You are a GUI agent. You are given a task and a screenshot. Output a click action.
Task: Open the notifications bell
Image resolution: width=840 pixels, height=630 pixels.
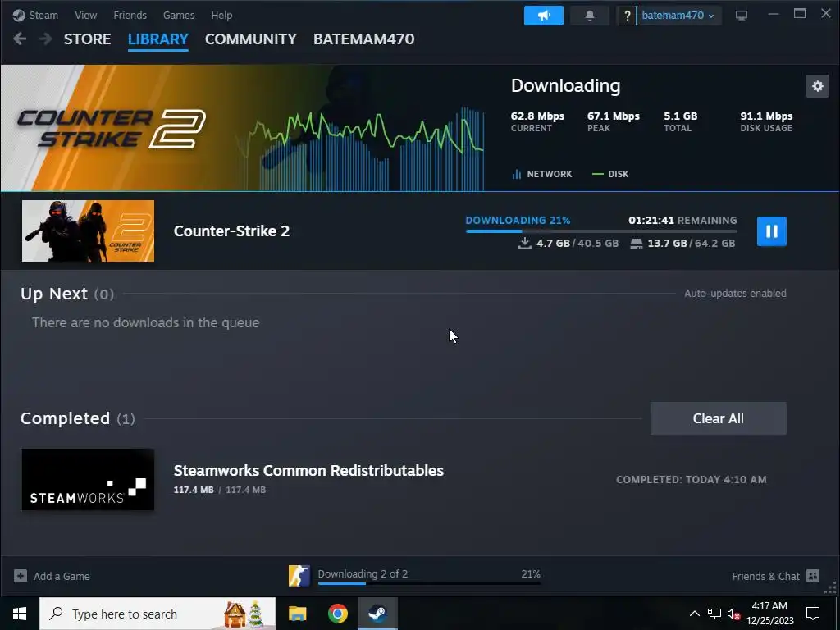tap(589, 16)
